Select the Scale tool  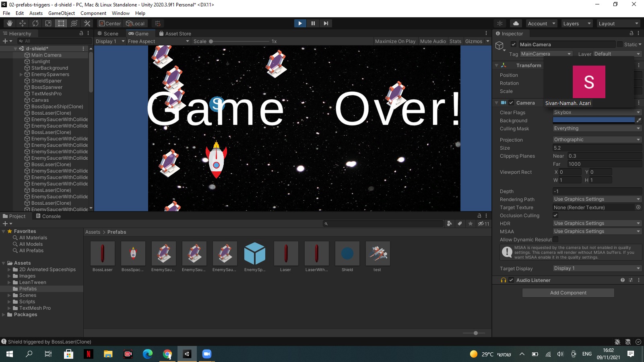48,23
